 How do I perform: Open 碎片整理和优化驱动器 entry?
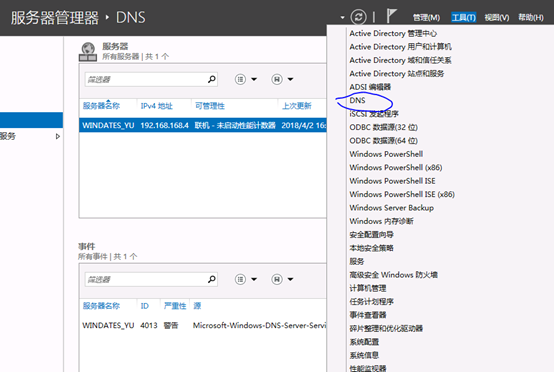pos(386,329)
